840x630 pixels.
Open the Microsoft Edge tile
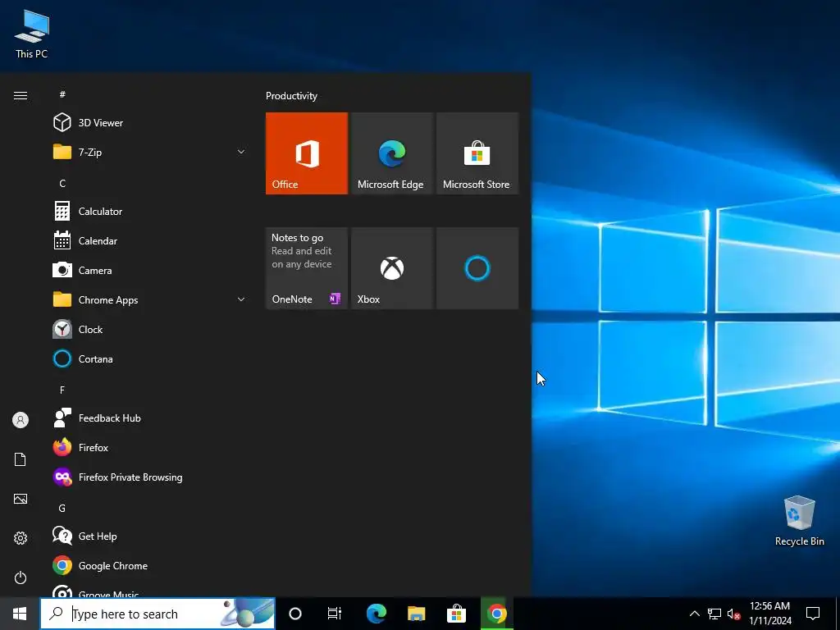(x=392, y=153)
